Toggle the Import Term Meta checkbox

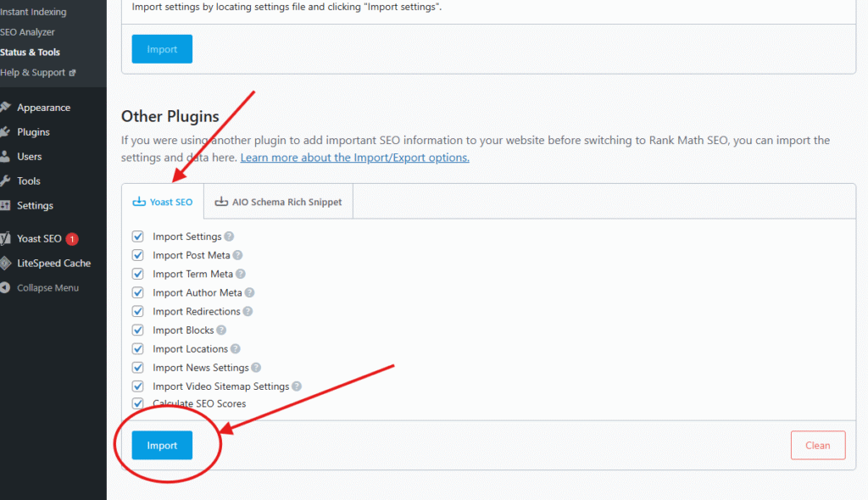(x=138, y=274)
